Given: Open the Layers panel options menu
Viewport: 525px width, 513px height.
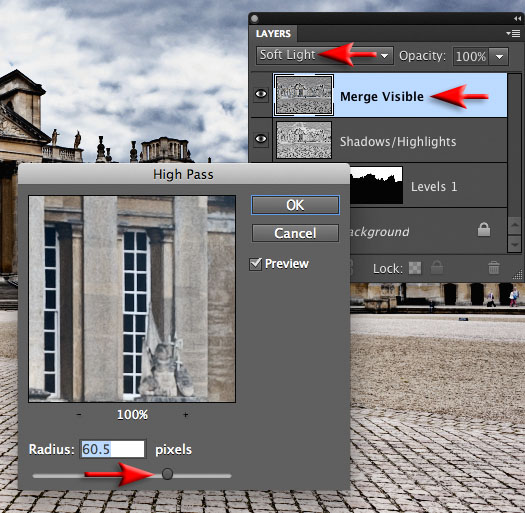Looking at the screenshot, I should point(513,33).
